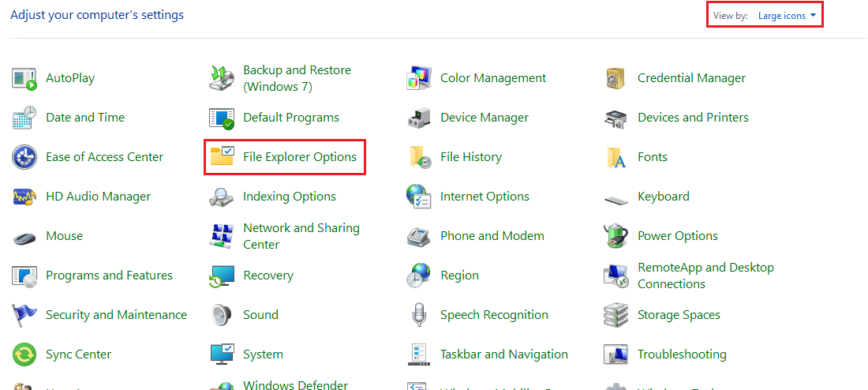This screenshot has height=390, width=868.
Task: Click Network and Sharing Center icon
Action: click(x=222, y=236)
